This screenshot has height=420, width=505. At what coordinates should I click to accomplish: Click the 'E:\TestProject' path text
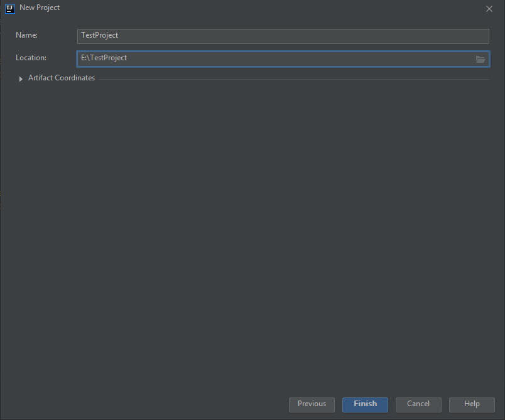104,58
